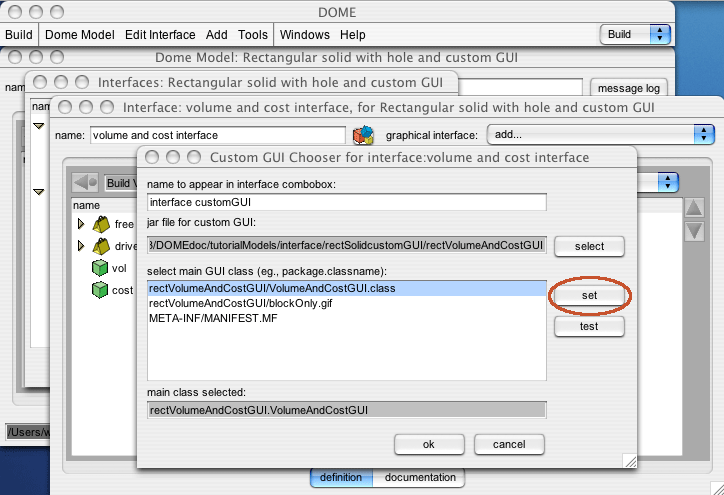This screenshot has height=495, width=724.
Task: Click the set button for main class
Action: coord(589,295)
